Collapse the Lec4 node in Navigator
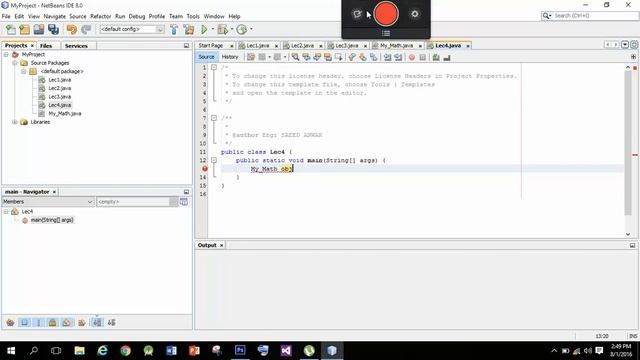This screenshot has height=360, width=640. (x=6, y=211)
